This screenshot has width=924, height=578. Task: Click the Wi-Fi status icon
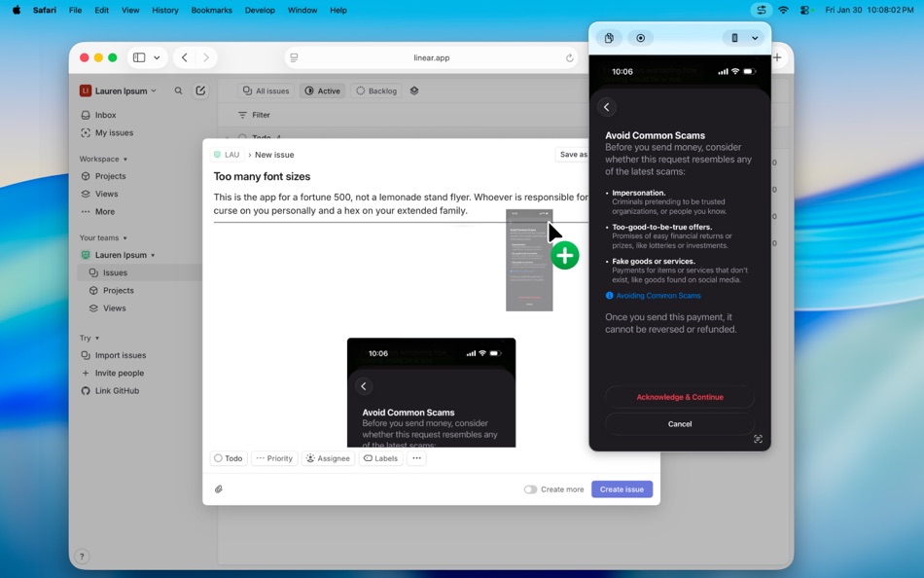coord(783,10)
